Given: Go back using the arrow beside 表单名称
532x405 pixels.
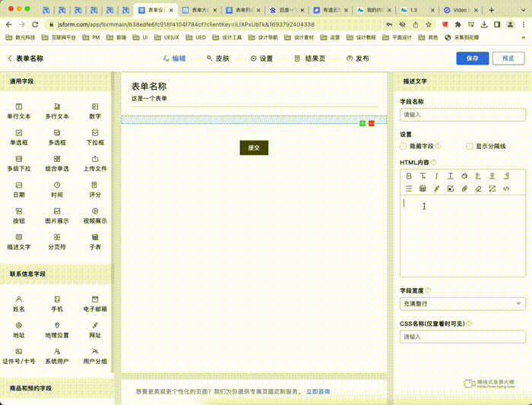Looking at the screenshot, I should click(x=10, y=59).
